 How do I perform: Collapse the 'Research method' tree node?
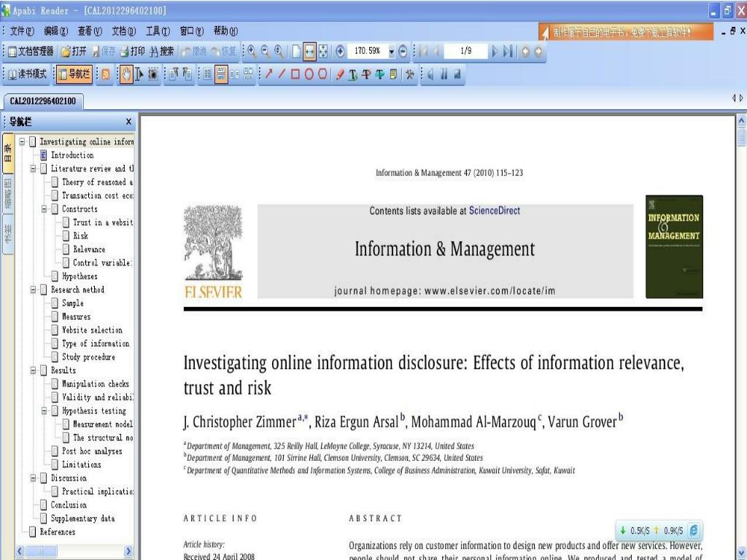pos(33,289)
